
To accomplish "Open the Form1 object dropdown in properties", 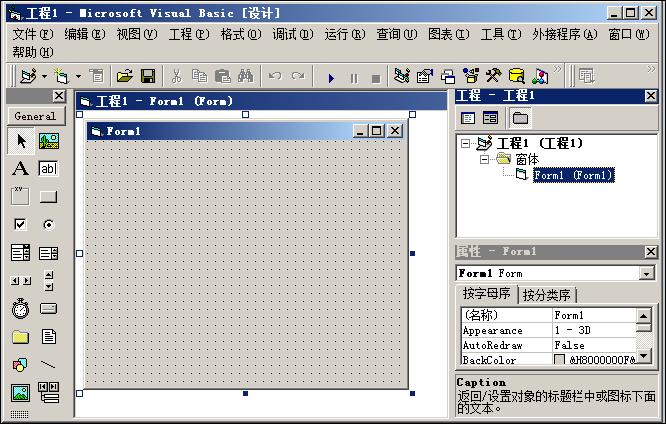I will point(647,273).
